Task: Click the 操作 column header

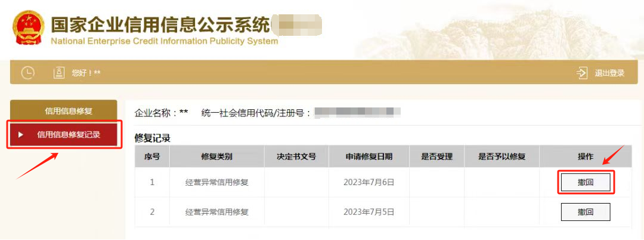Action: tap(586, 156)
